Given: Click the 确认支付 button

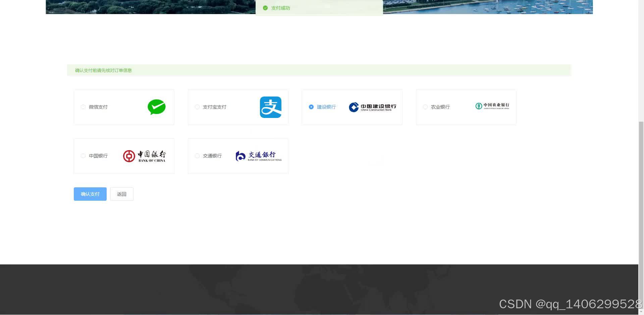Looking at the screenshot, I should tap(90, 194).
